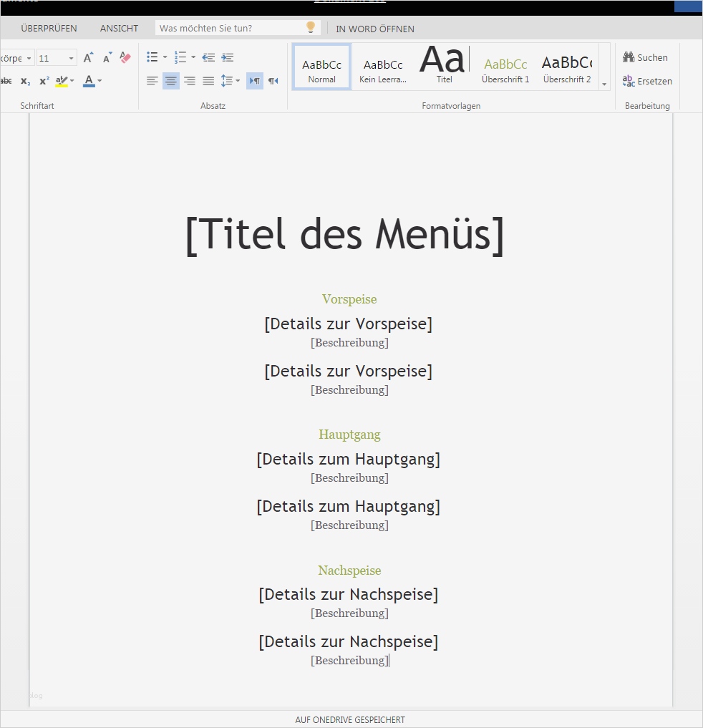Open the font size dropdown
703x728 pixels.
[69, 58]
